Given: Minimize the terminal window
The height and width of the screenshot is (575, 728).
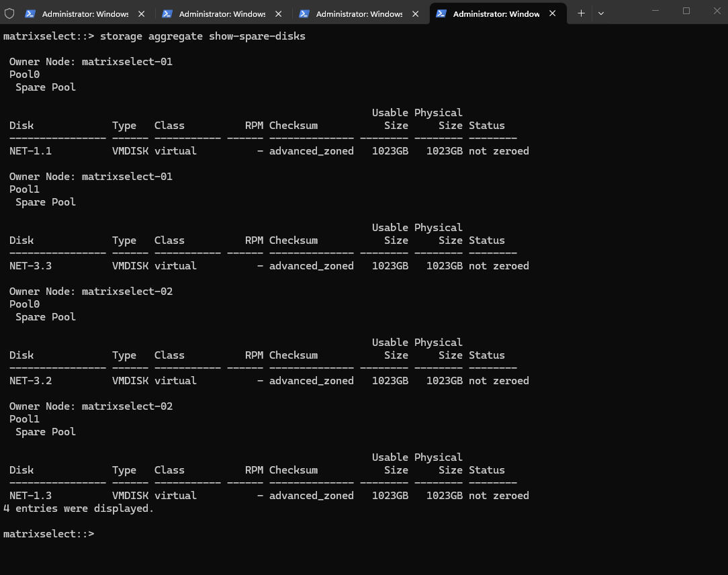Looking at the screenshot, I should point(655,11).
